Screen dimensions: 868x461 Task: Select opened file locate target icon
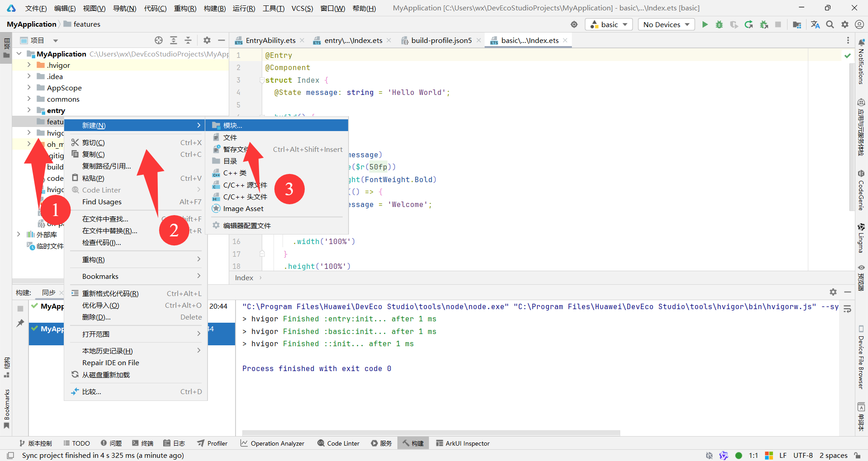click(159, 40)
